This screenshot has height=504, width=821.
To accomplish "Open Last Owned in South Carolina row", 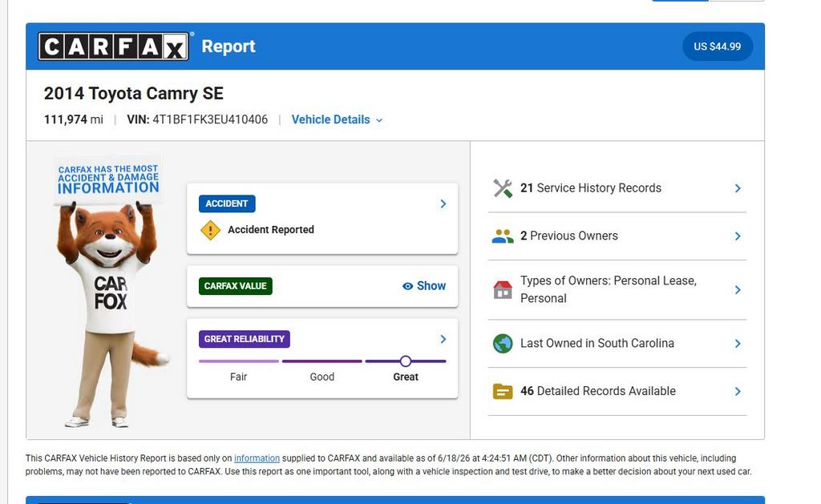I will [617, 343].
